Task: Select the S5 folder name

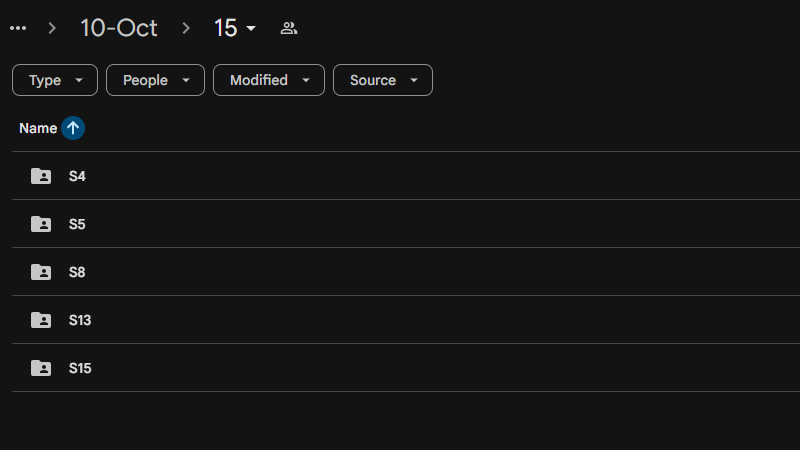Action: [77, 224]
